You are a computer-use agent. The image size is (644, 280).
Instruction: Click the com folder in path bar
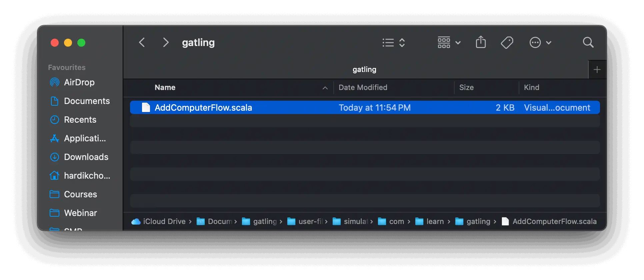click(x=391, y=221)
